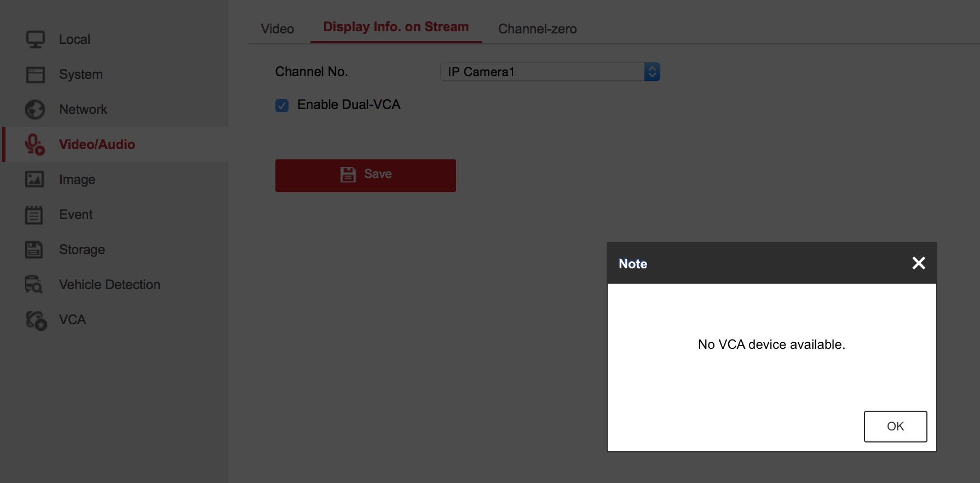Image resolution: width=980 pixels, height=483 pixels.
Task: Switch to the Video tab
Action: (278, 29)
